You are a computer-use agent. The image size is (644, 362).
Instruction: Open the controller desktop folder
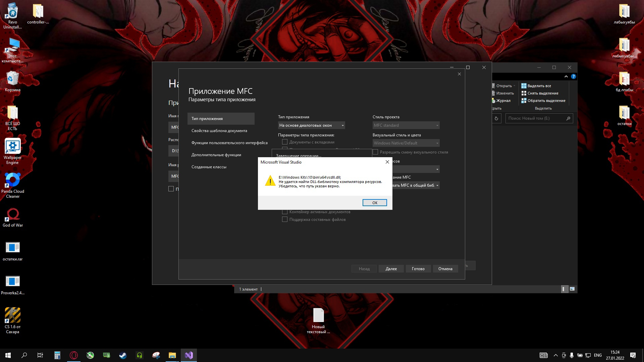point(38,13)
